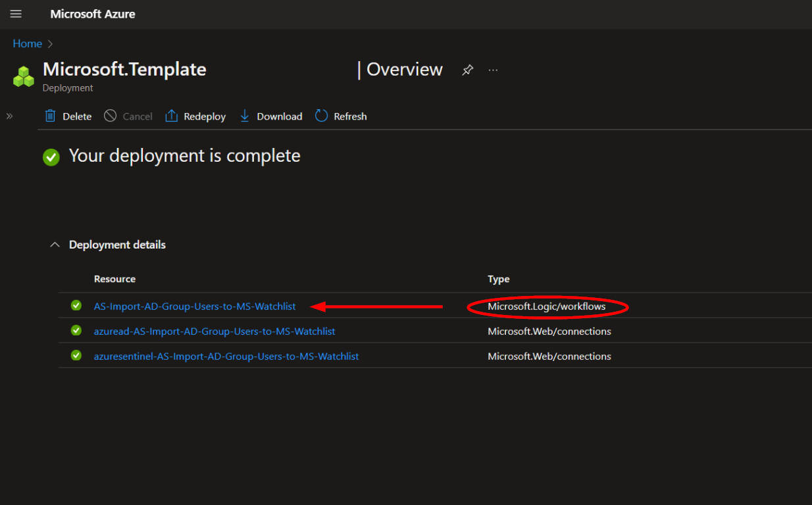
Task: Open AS-Import-AD-Group-Users-to-MS-Watchlist resource link
Action: [x=195, y=306]
